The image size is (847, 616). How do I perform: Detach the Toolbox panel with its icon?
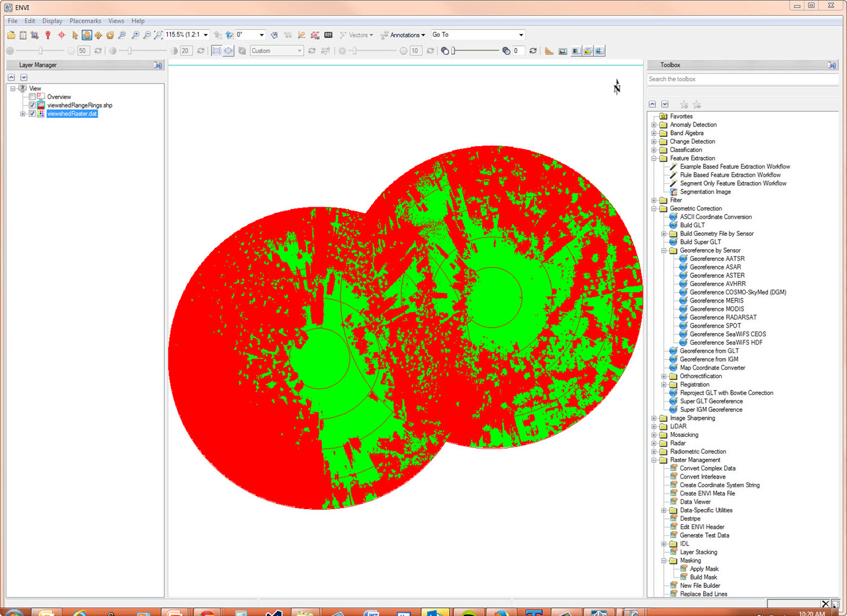[832, 65]
